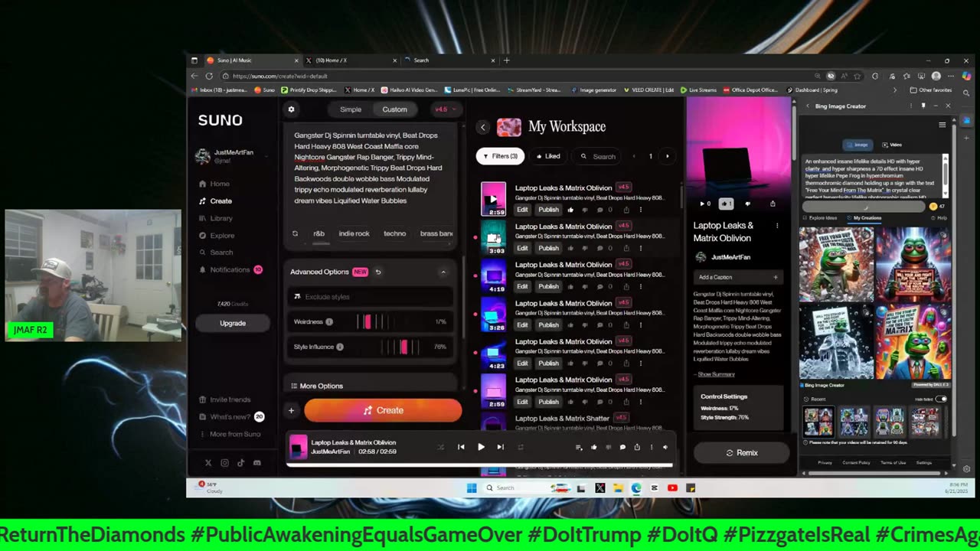Screen dimensions: 980x551
Task: Click the workspace Search field
Action: point(598,156)
